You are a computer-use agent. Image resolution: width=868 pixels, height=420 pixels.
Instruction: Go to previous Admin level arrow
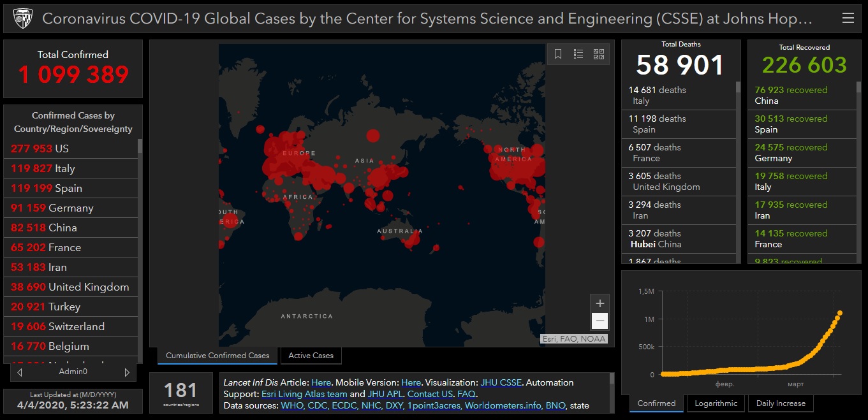coord(20,372)
